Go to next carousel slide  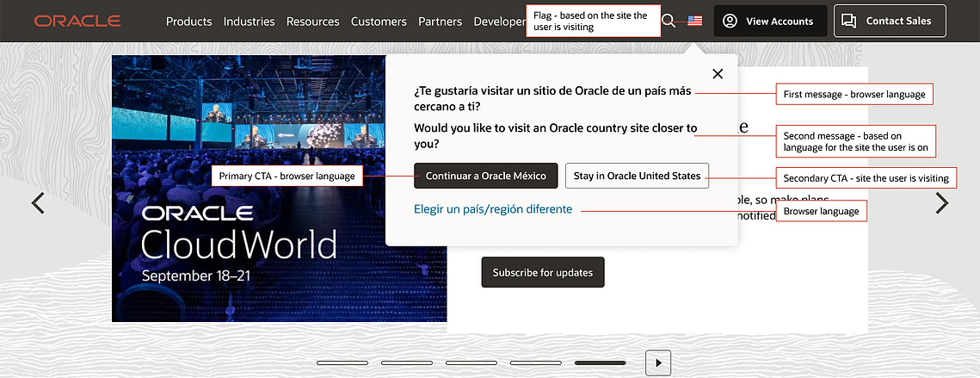[x=941, y=203]
